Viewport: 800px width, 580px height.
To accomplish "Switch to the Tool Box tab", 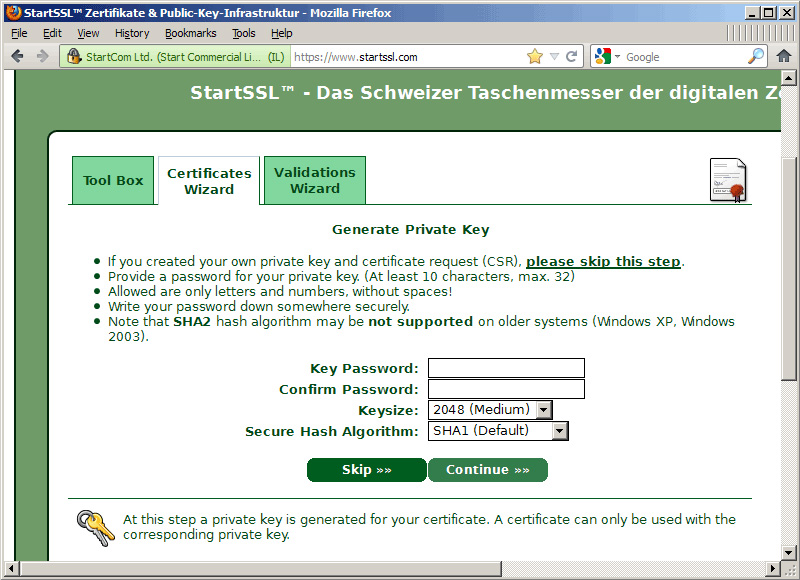I will click(112, 180).
